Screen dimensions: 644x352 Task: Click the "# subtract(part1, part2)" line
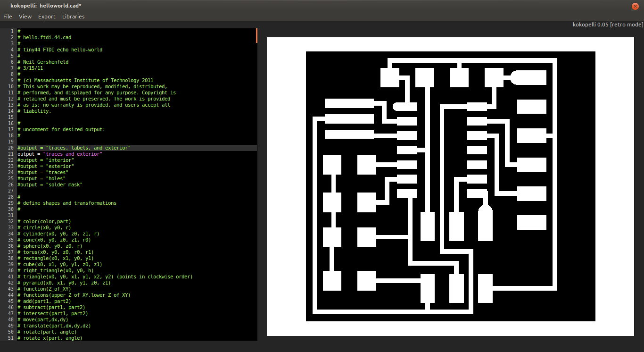tap(51, 307)
